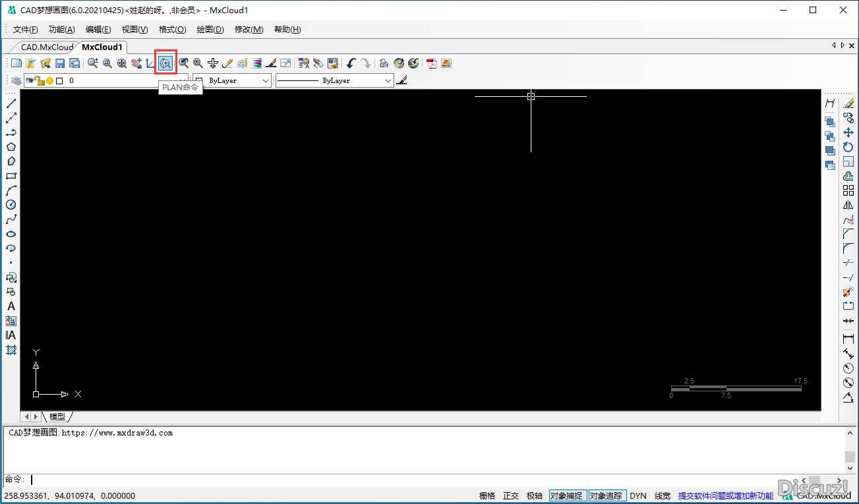Screen dimensions: 859x504
Task: Click the Print icon in toolbar
Action: pyautogui.click(x=384, y=63)
